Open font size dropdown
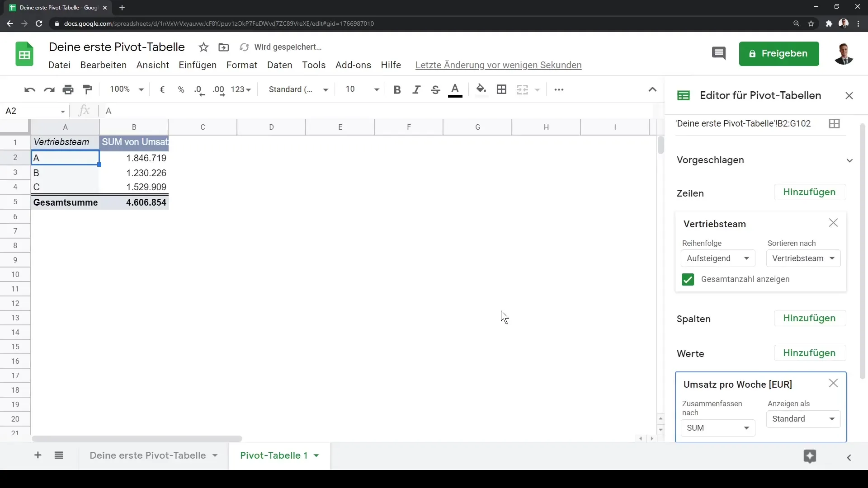The height and width of the screenshot is (488, 868). pos(362,89)
